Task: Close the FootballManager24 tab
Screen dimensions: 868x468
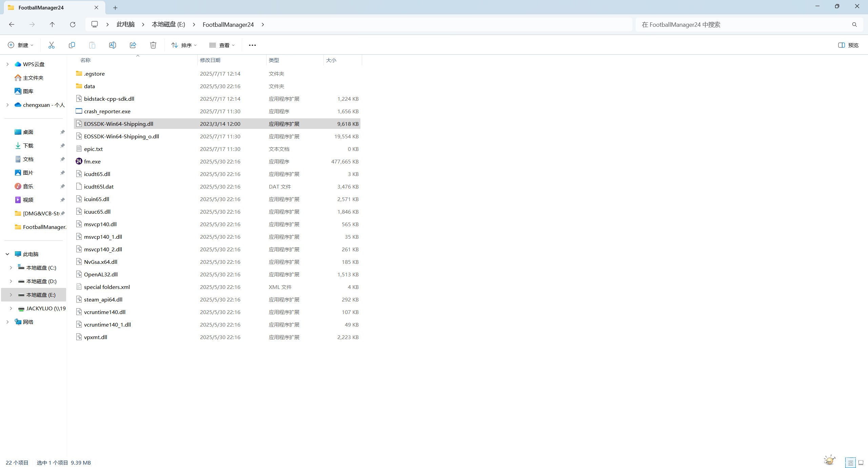Action: (x=96, y=7)
